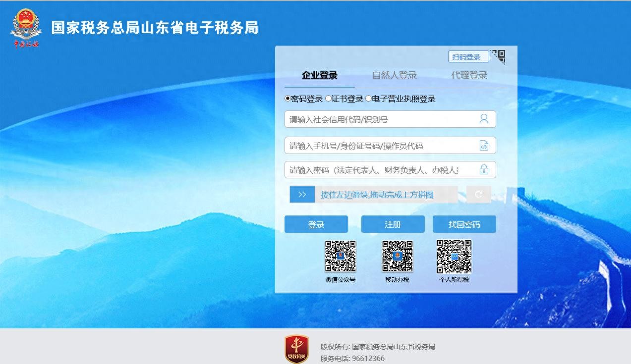Switch to the 代理登录 tab
631x364 pixels.
coord(469,75)
